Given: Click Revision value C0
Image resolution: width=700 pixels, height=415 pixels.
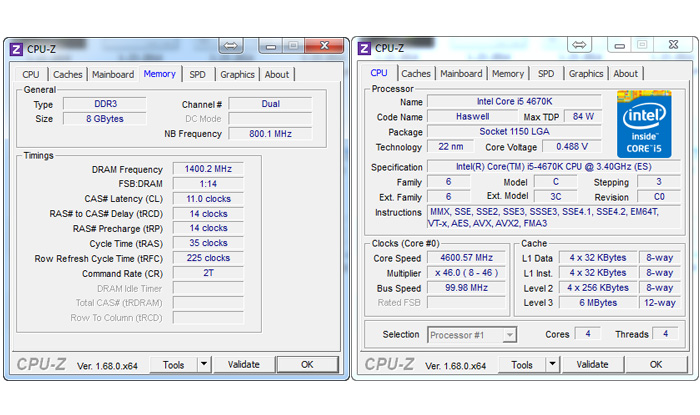Looking at the screenshot, I should tap(659, 197).
